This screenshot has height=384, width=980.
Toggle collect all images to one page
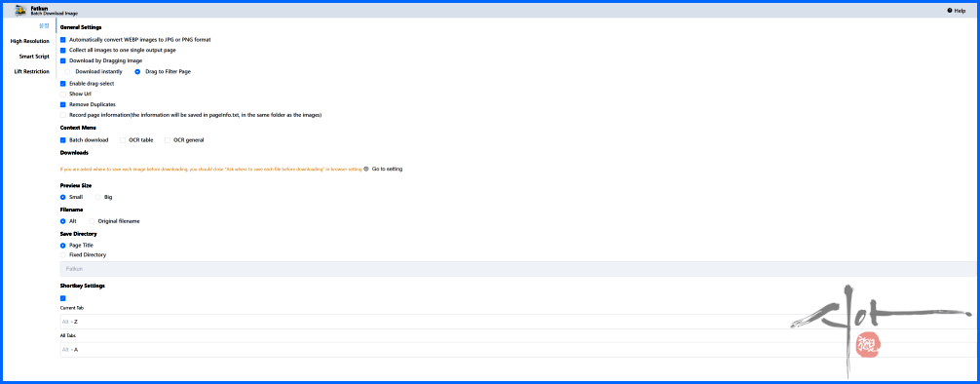[62, 50]
